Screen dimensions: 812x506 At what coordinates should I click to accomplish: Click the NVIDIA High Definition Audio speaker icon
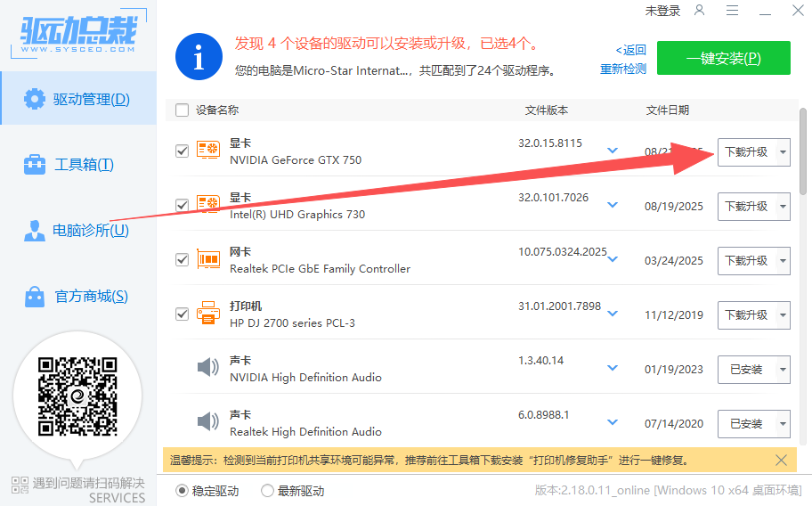pyautogui.click(x=208, y=368)
